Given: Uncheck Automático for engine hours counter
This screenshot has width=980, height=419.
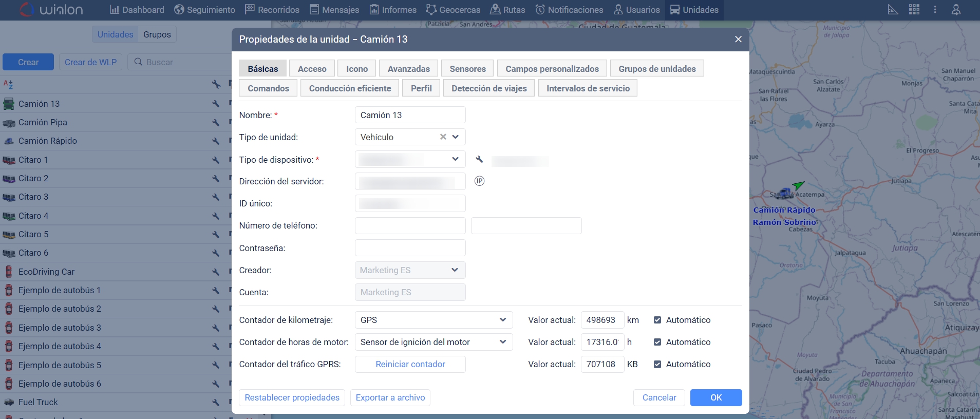Looking at the screenshot, I should coord(657,342).
